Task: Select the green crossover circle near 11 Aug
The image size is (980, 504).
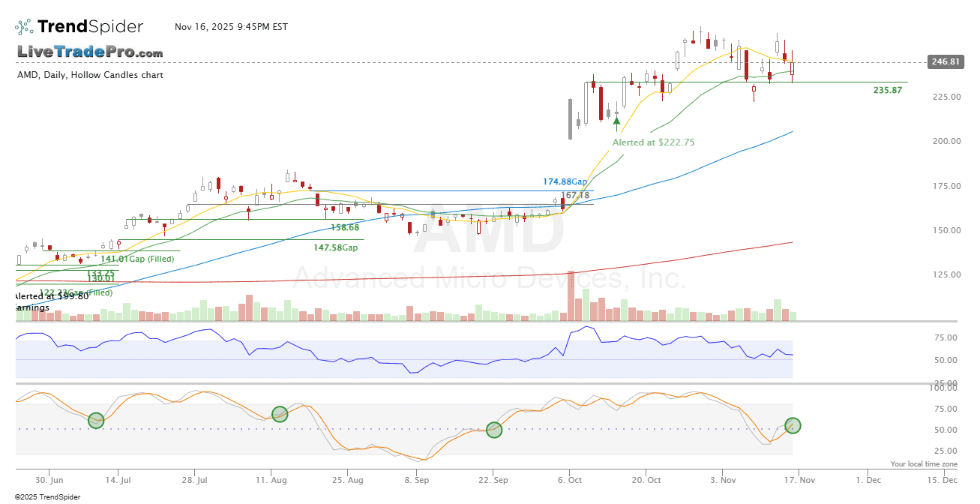Action: (280, 414)
